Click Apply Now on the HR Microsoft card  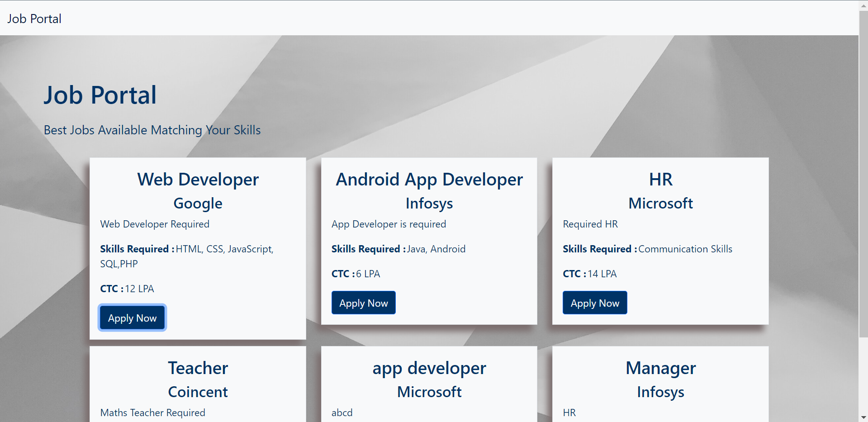point(594,303)
